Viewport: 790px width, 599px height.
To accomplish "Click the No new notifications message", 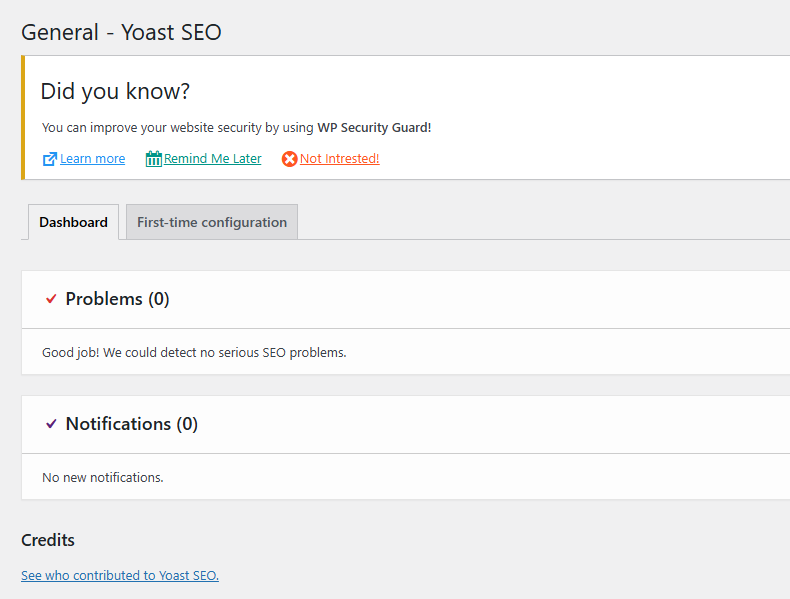I will pyautogui.click(x=102, y=477).
